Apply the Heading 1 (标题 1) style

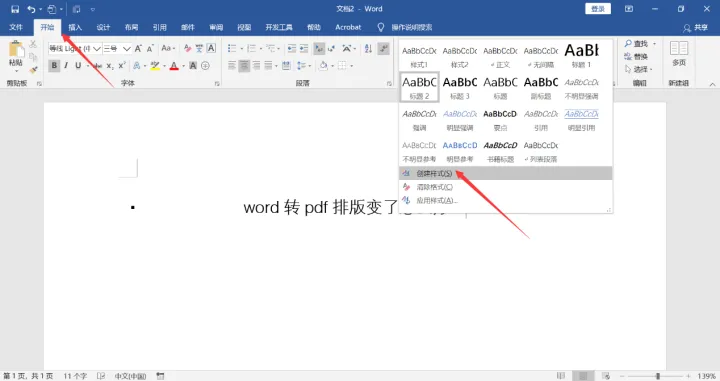(582, 55)
